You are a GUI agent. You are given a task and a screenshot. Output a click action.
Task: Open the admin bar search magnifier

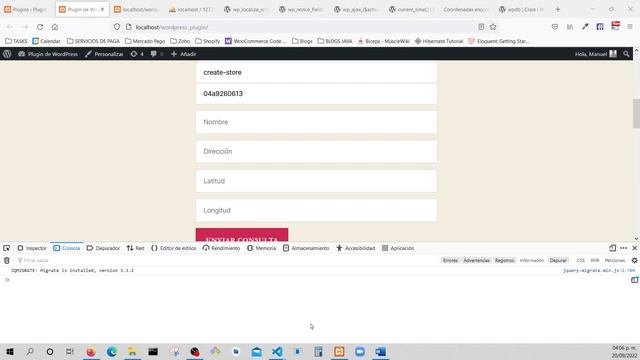(626, 54)
